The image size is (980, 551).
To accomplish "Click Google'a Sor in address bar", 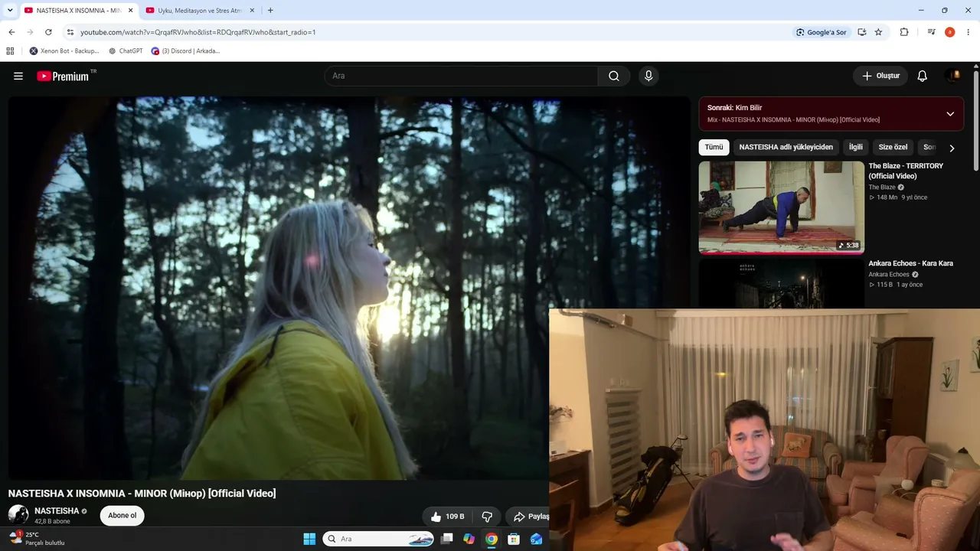I will 821,32.
